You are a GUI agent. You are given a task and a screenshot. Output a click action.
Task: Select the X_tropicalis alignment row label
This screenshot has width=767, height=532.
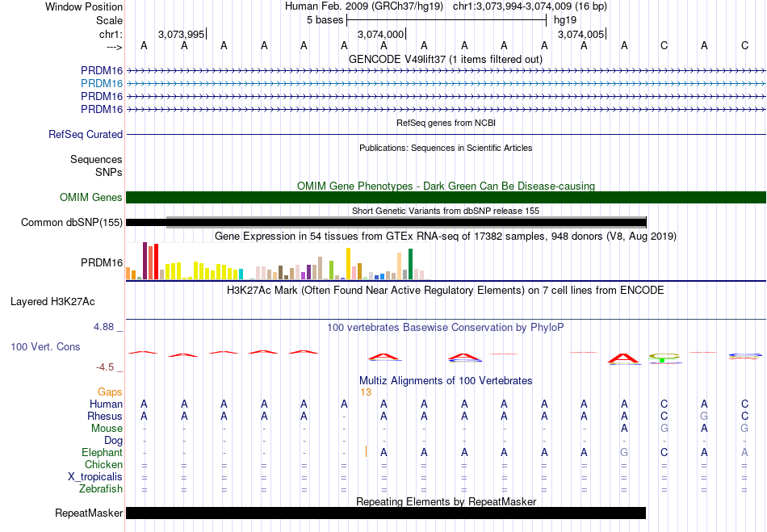click(95, 477)
